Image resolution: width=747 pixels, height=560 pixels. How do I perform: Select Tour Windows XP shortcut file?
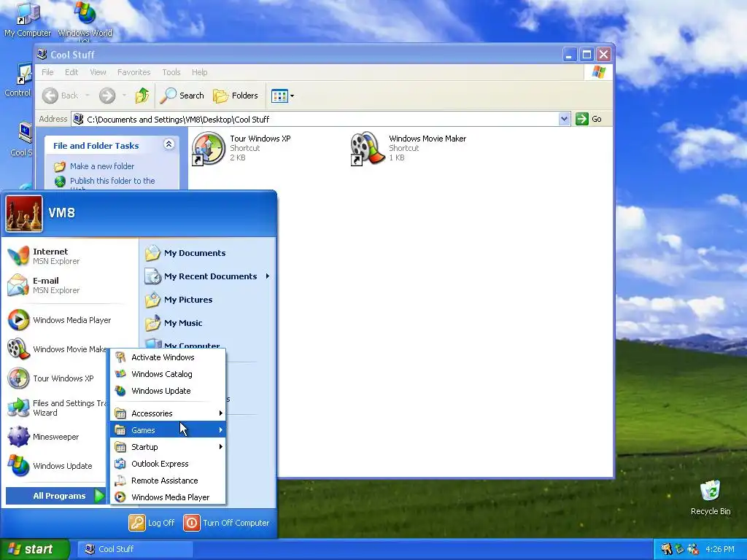click(x=241, y=148)
